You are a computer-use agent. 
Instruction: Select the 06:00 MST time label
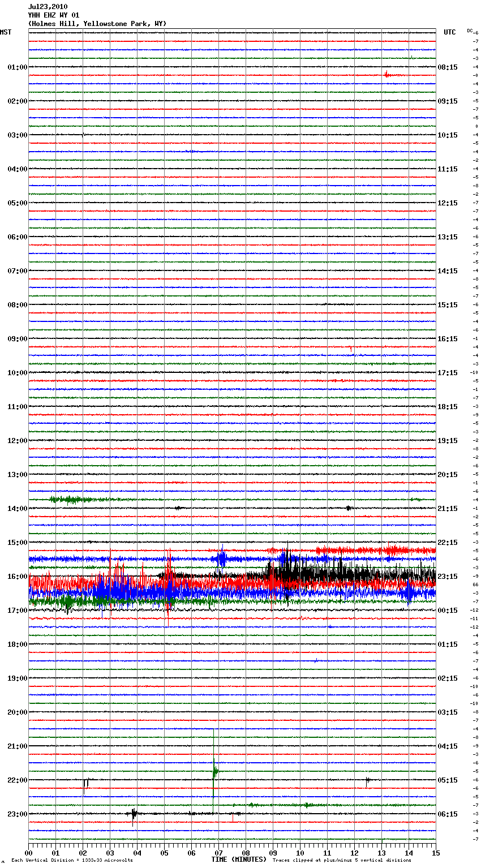point(18,237)
